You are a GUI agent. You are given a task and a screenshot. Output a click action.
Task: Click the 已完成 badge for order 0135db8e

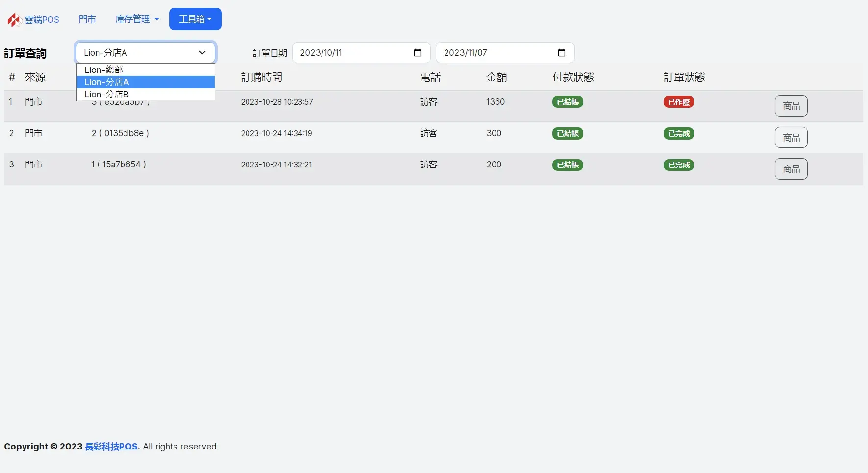pos(678,134)
